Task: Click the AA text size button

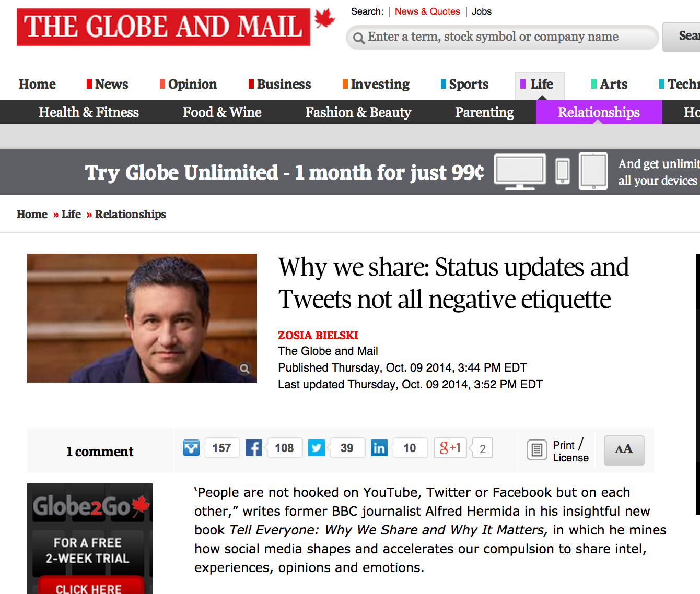Action: click(x=624, y=450)
